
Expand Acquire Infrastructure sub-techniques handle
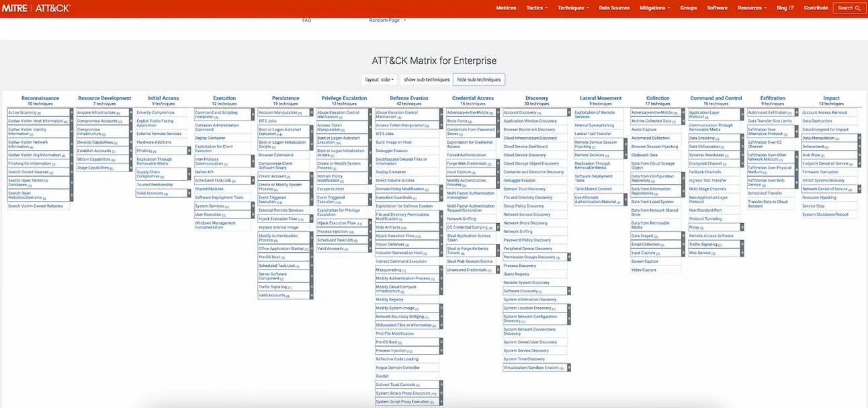pyautogui.click(x=131, y=112)
